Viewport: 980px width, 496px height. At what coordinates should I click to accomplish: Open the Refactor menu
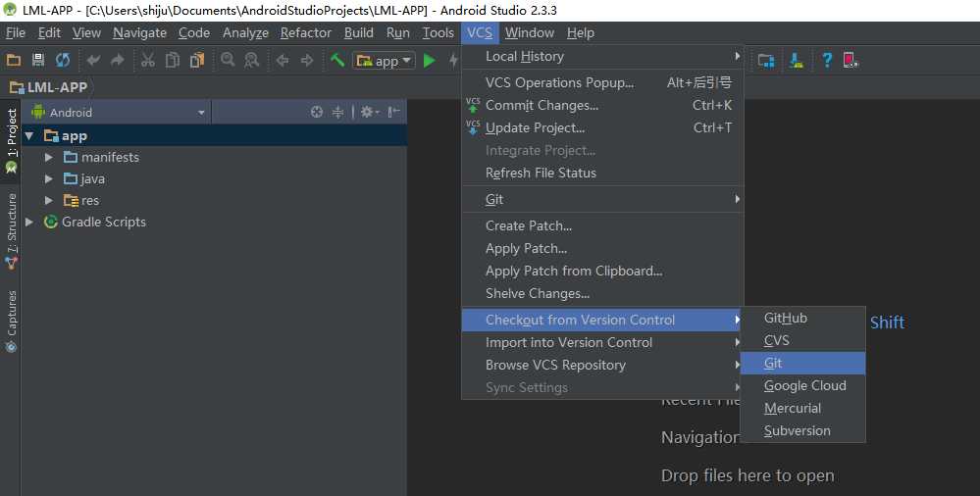(306, 33)
